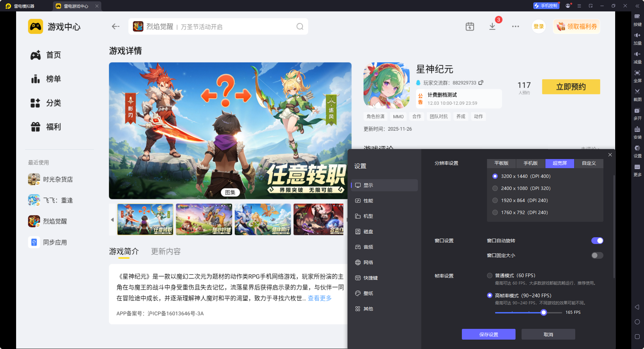The width and height of the screenshot is (644, 349).
Task: Open the 壁纸 wallpaper settings section
Action: pos(368,293)
